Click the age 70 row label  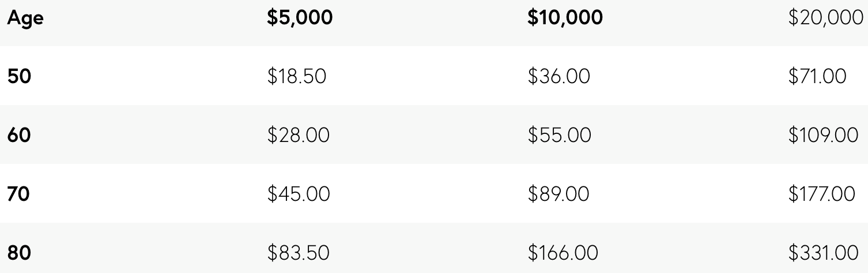(x=18, y=195)
